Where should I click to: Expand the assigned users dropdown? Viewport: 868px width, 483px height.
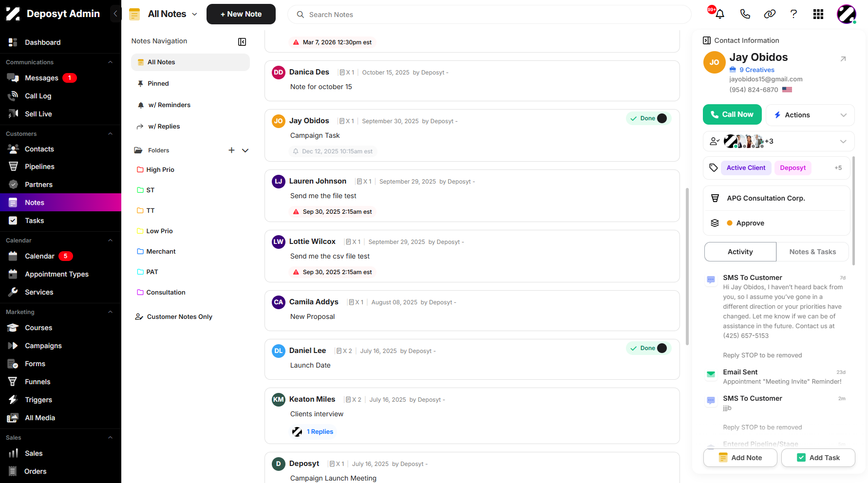[843, 141]
